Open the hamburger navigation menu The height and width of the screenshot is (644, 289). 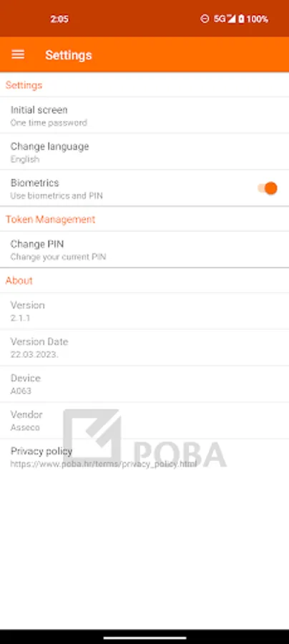[18, 54]
